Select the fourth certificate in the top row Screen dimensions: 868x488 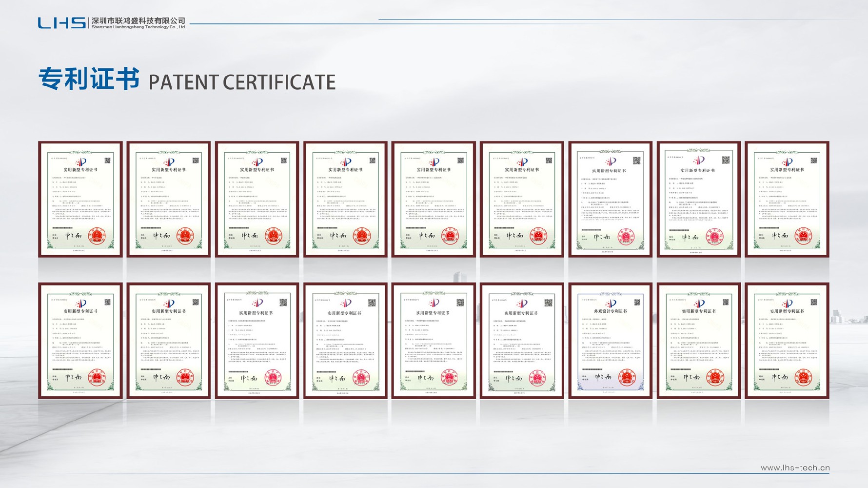pos(345,199)
